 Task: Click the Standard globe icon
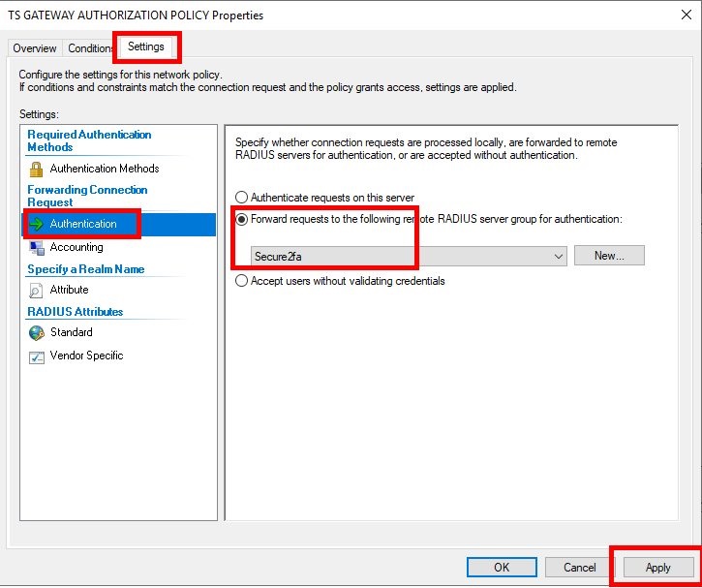point(36,332)
